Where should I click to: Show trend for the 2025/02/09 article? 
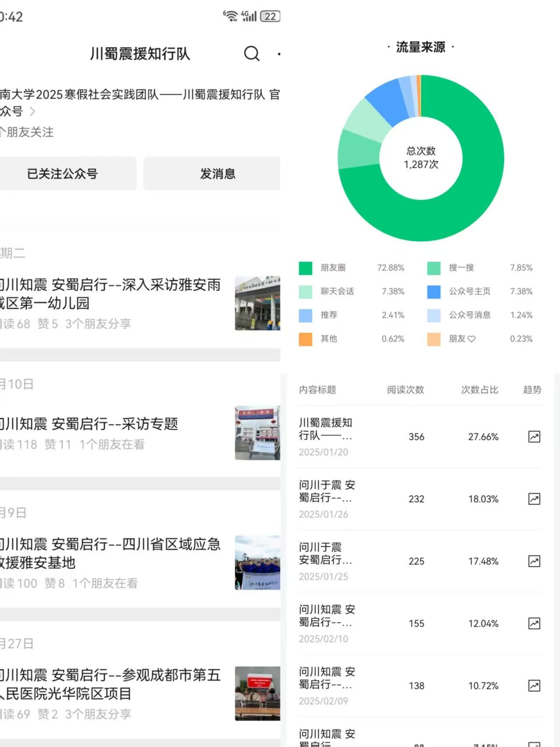coord(534,685)
